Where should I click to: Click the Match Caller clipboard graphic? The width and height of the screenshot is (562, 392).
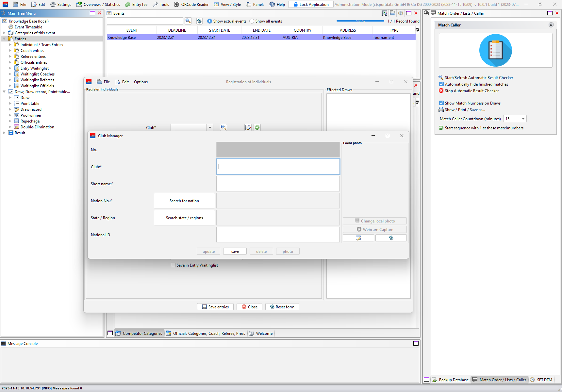click(495, 50)
